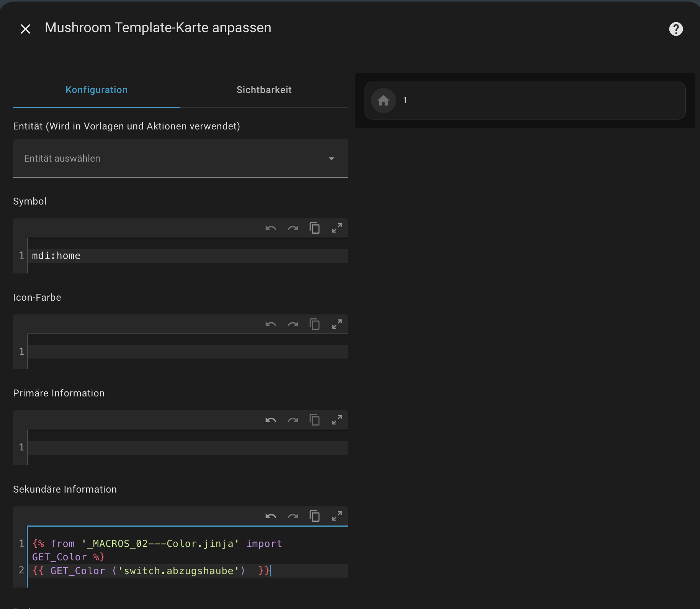This screenshot has height=609, width=700.
Task: Select the Konfiguration tab
Action: 96,90
